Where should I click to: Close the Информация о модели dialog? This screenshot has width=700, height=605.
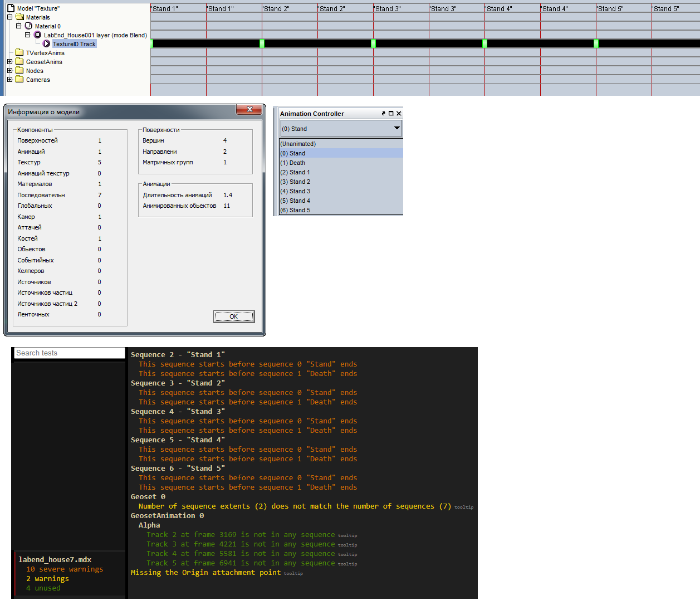coord(249,110)
